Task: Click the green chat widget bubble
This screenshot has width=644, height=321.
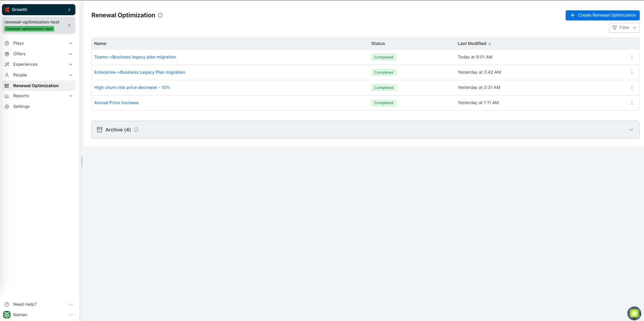Action: tap(634, 313)
